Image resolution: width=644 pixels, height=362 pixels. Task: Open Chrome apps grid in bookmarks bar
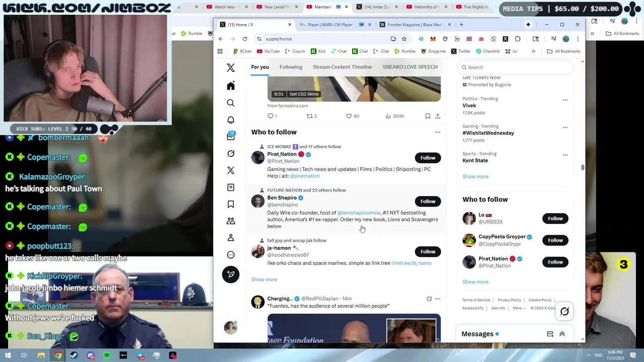[220, 51]
